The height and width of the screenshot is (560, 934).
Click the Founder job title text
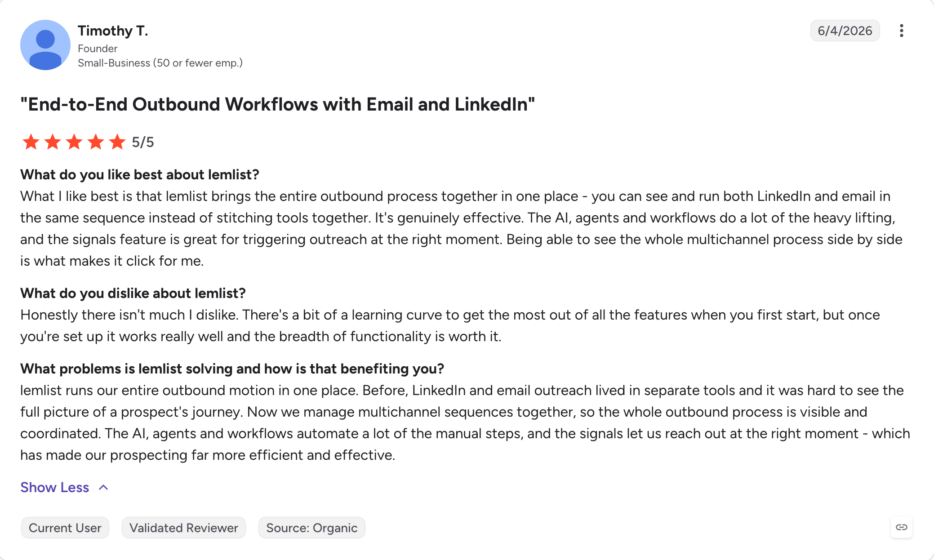(98, 49)
